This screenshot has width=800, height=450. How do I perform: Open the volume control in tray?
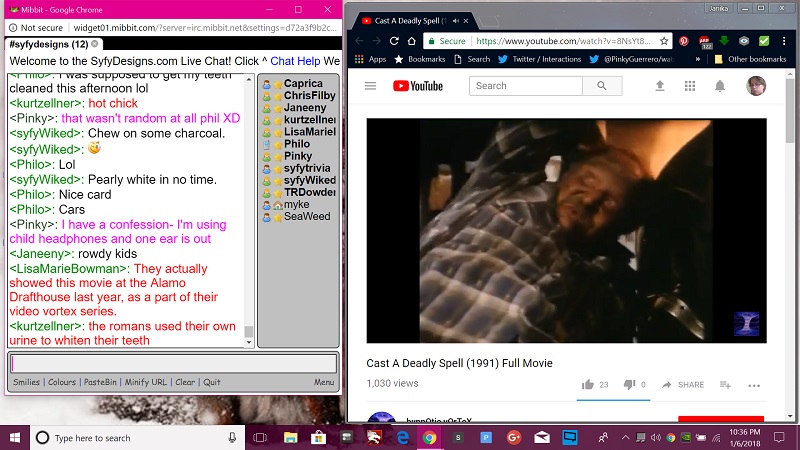pos(656,438)
